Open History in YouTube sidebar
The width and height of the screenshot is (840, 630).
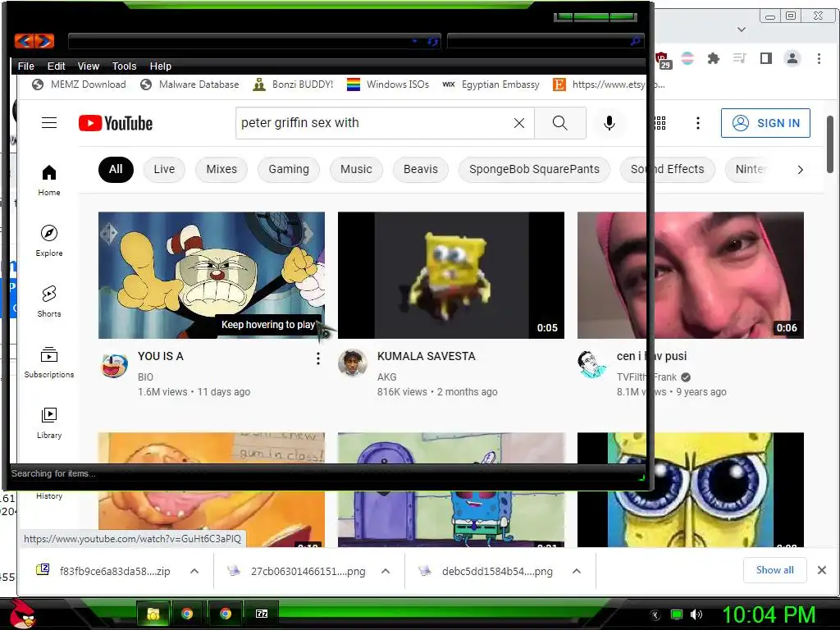[x=49, y=495]
